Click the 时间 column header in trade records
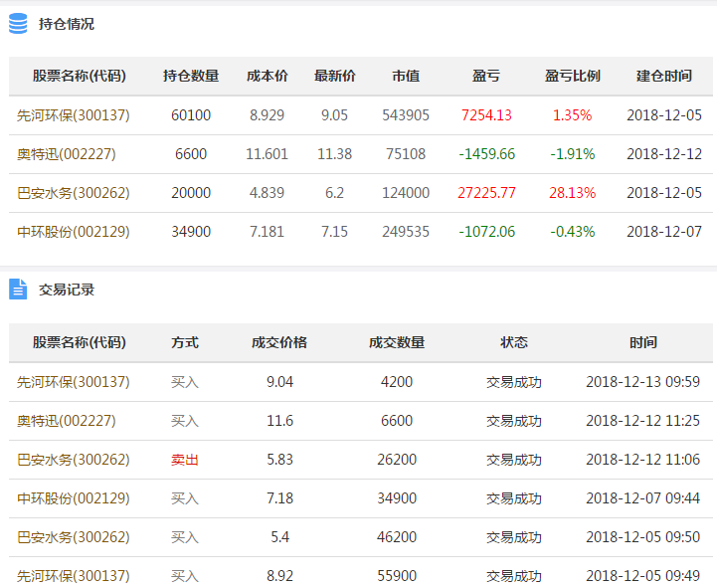The image size is (717, 588). click(643, 342)
